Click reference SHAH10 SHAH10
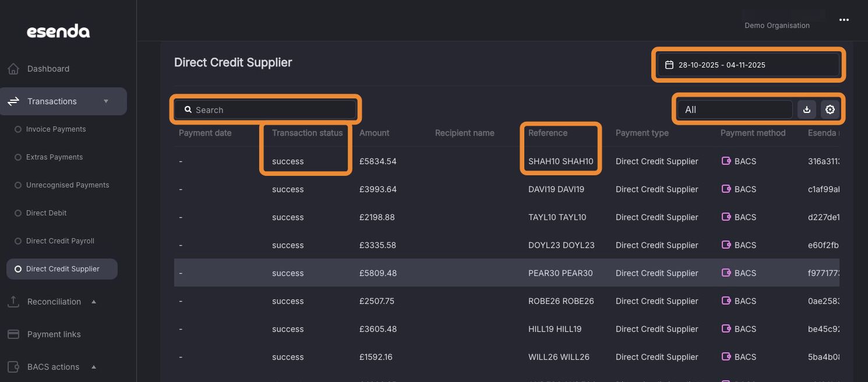 point(561,161)
